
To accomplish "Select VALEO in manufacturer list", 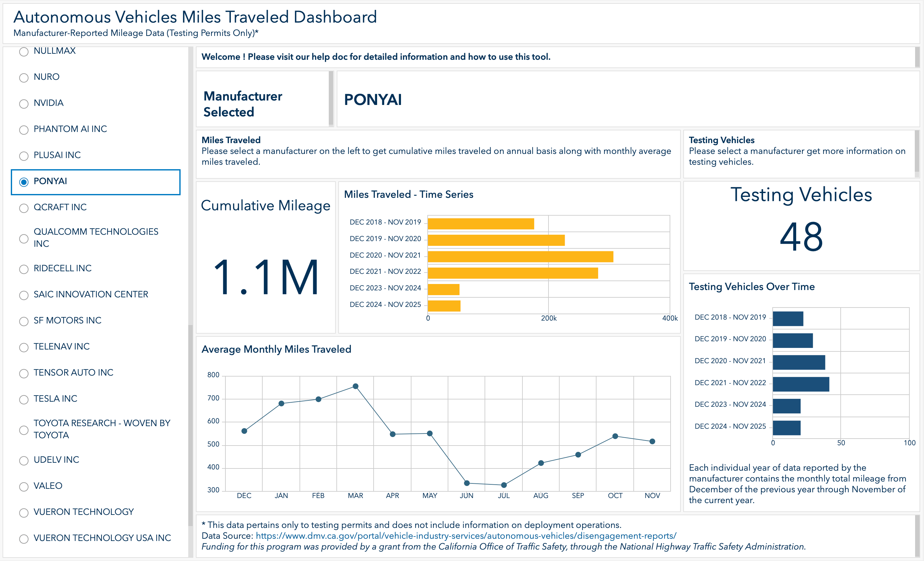I will (24, 486).
